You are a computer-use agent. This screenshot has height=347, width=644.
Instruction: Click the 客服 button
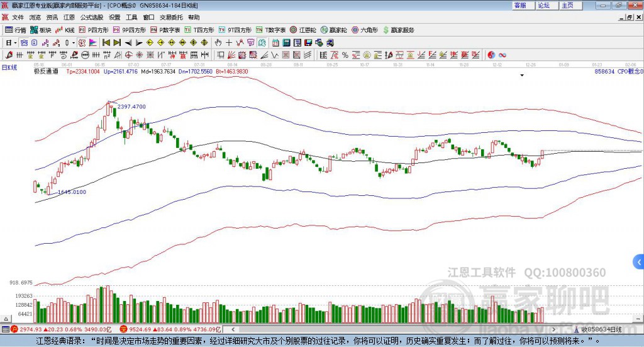pyautogui.click(x=523, y=5)
